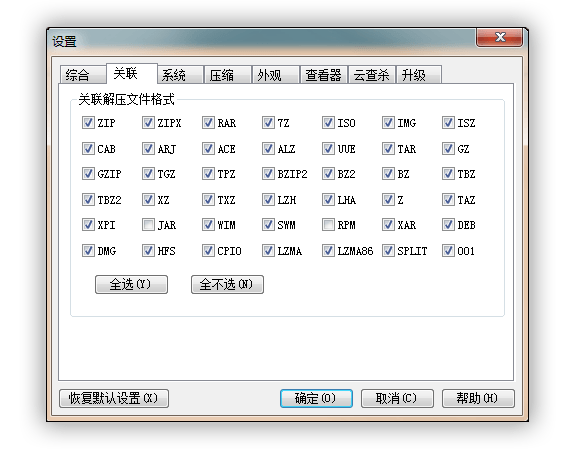The image size is (582, 452).
Task: Uncheck the SPLIT checkbox
Action: [388, 251]
